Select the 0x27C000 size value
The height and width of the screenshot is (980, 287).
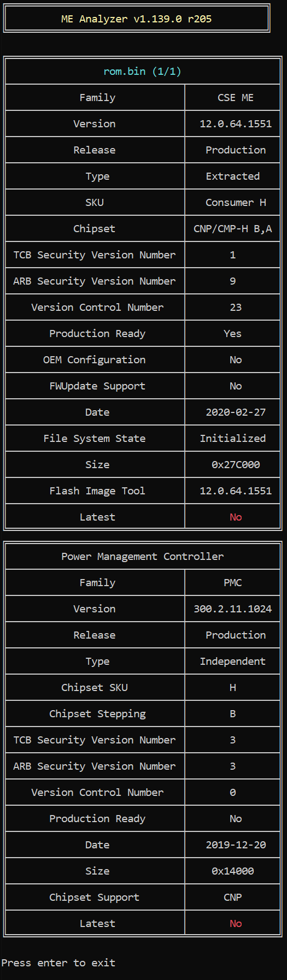[236, 465]
